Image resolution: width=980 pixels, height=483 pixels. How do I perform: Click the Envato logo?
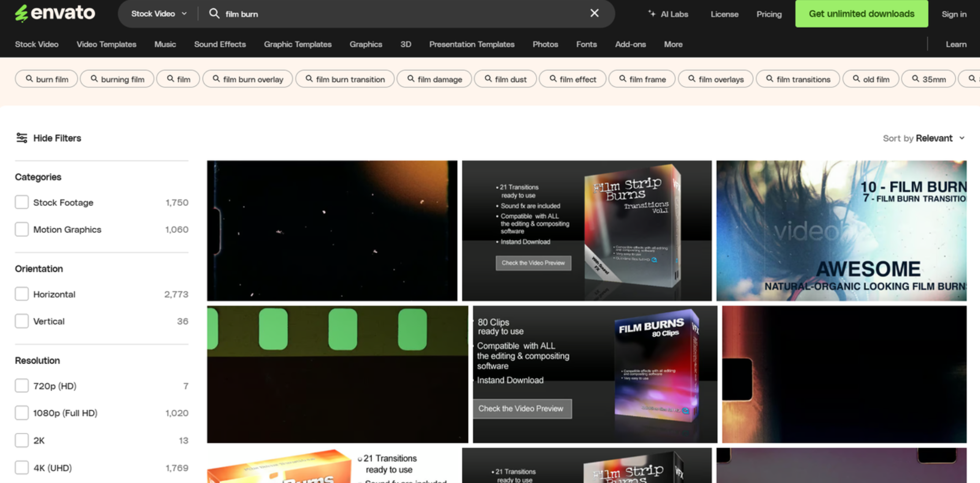coord(55,13)
